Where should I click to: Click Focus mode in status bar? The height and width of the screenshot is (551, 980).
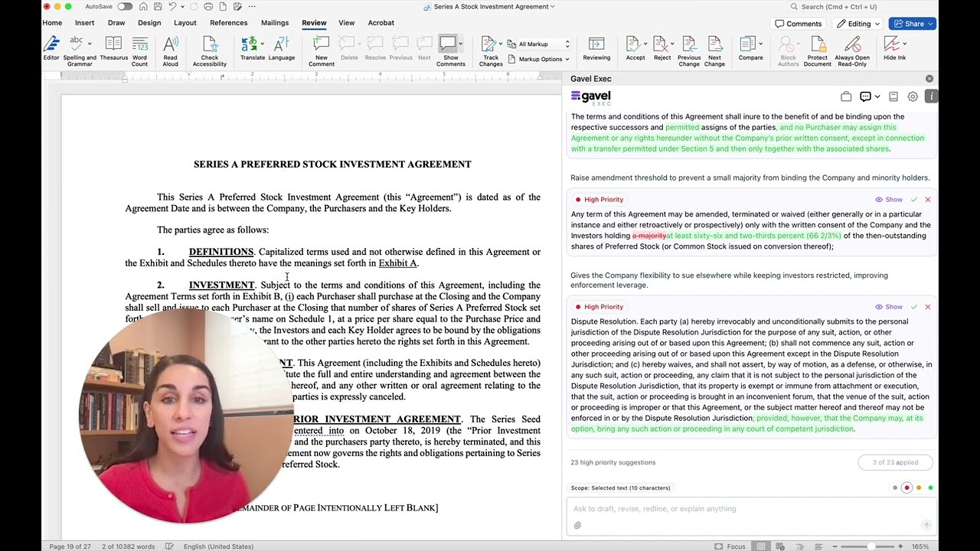[730, 546]
